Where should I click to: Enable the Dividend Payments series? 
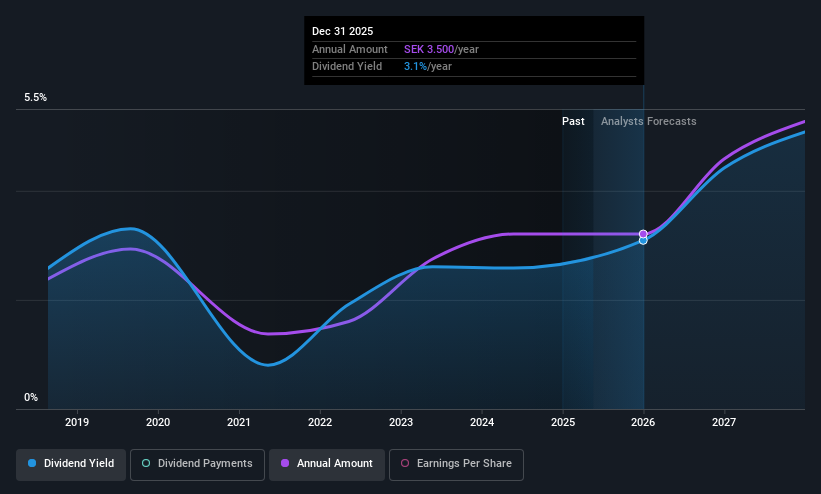click(197, 464)
